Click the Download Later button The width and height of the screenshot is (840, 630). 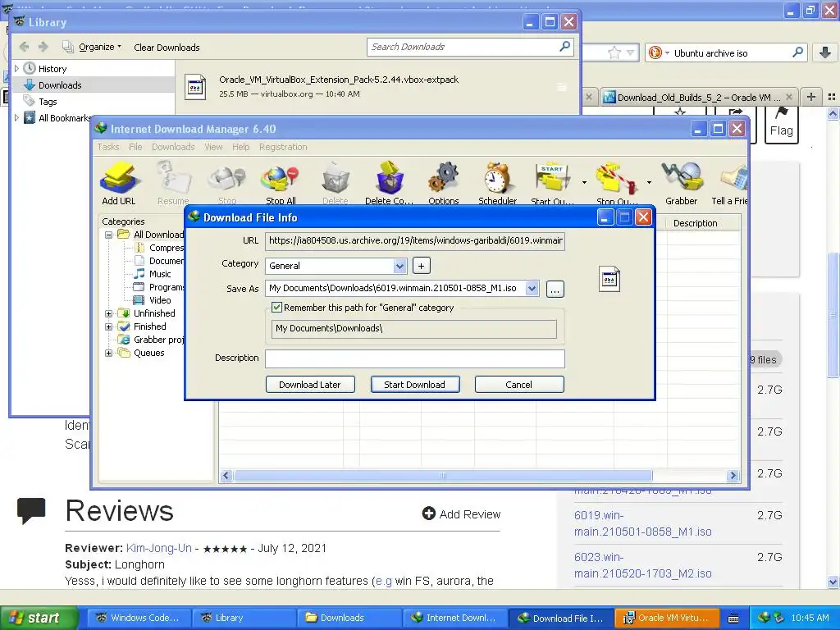[309, 385]
